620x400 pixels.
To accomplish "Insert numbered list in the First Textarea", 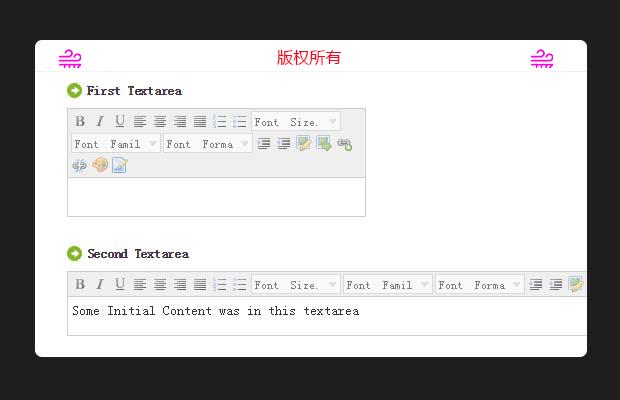I will click(220, 122).
